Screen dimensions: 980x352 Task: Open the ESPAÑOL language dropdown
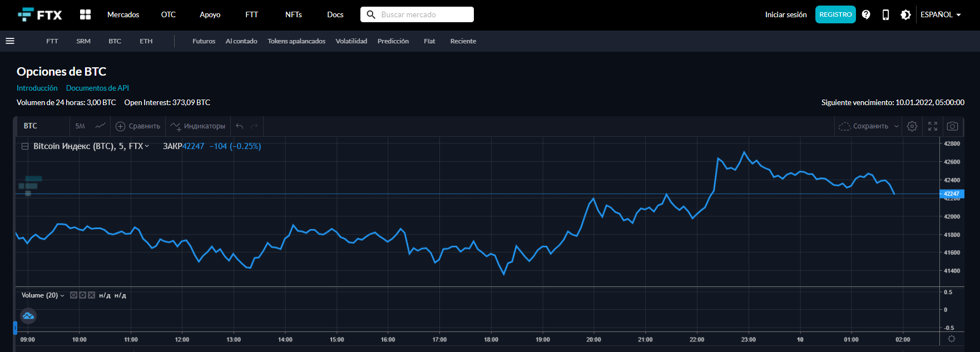941,14
